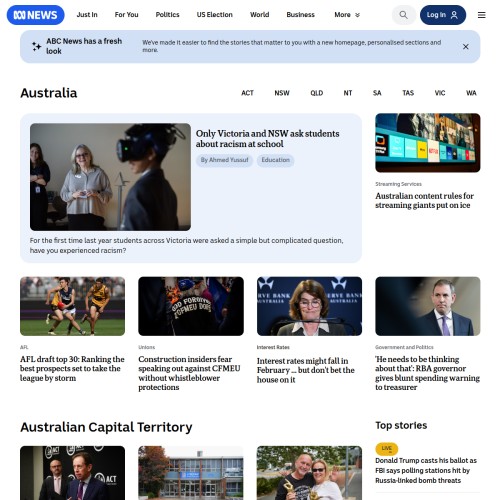Go to the US Election tab
Viewport: 500px width, 500px height.
[214, 15]
